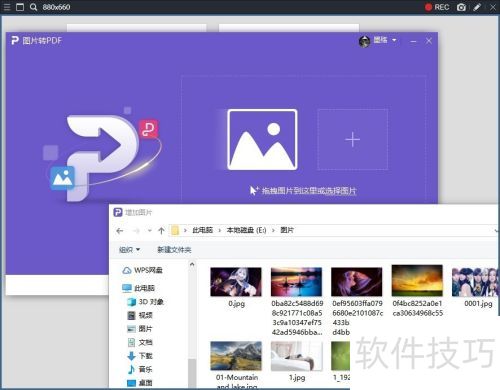Select the 0ef95603ffa079 image thumbnail
Viewport: 500px width, 390px height.
[357, 282]
